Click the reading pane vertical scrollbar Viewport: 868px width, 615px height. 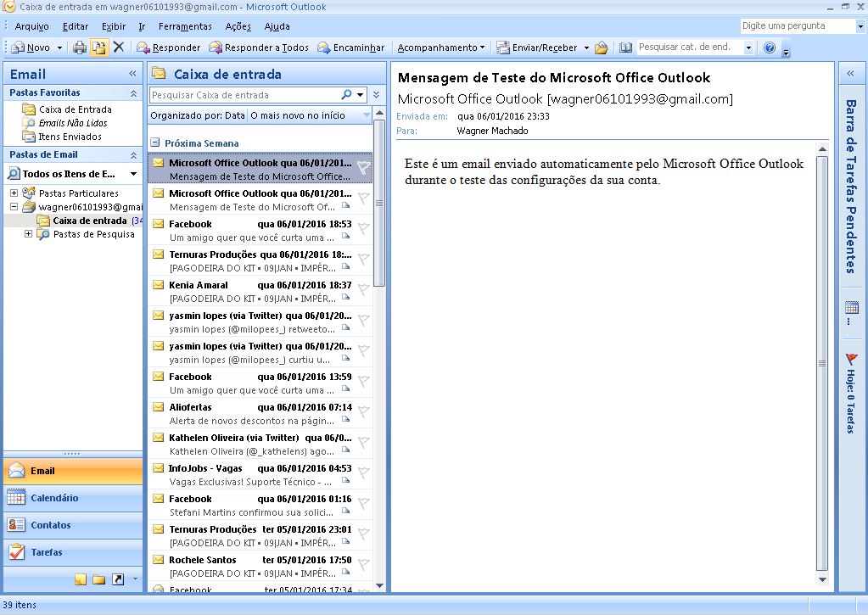click(822, 362)
